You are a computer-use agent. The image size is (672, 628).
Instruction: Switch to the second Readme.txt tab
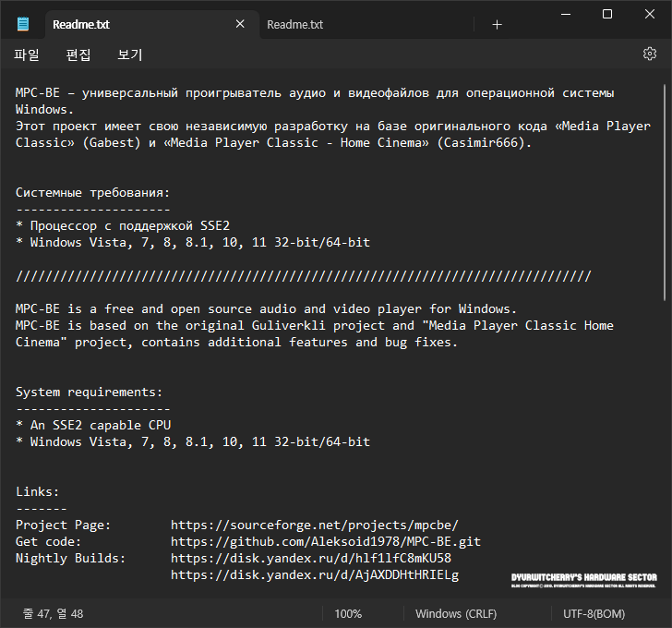tap(294, 25)
